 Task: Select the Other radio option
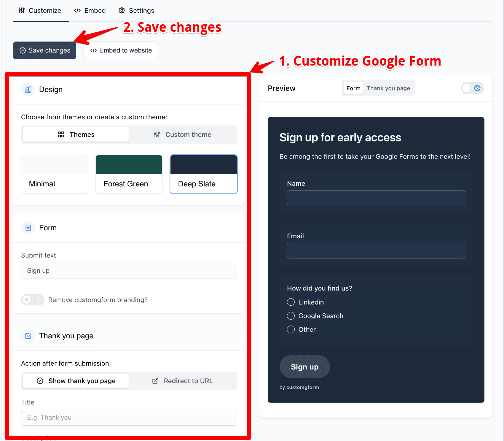pos(291,329)
